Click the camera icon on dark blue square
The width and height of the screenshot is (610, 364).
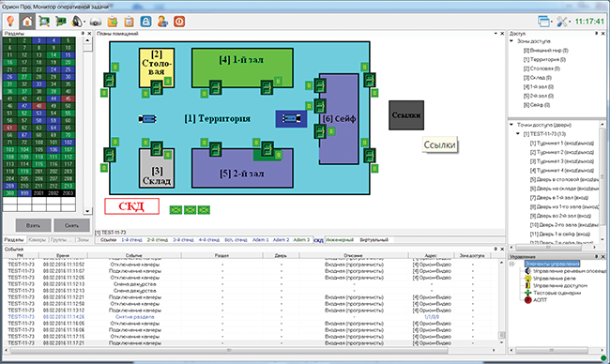coord(291,118)
